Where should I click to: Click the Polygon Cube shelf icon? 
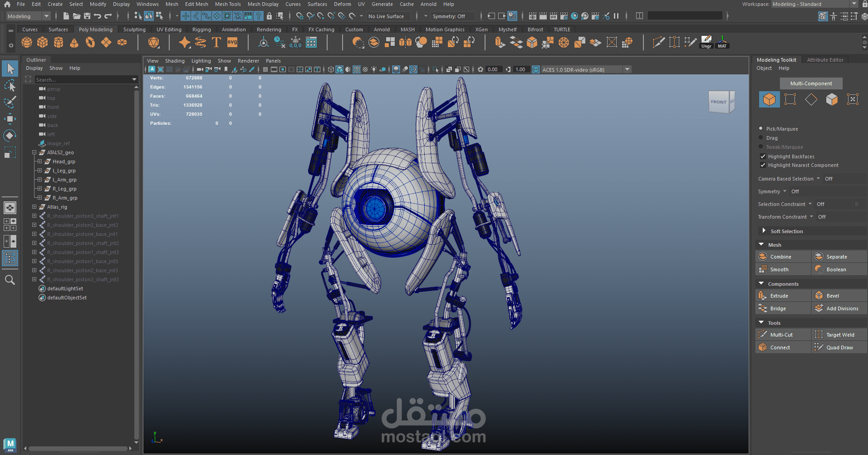(x=43, y=43)
